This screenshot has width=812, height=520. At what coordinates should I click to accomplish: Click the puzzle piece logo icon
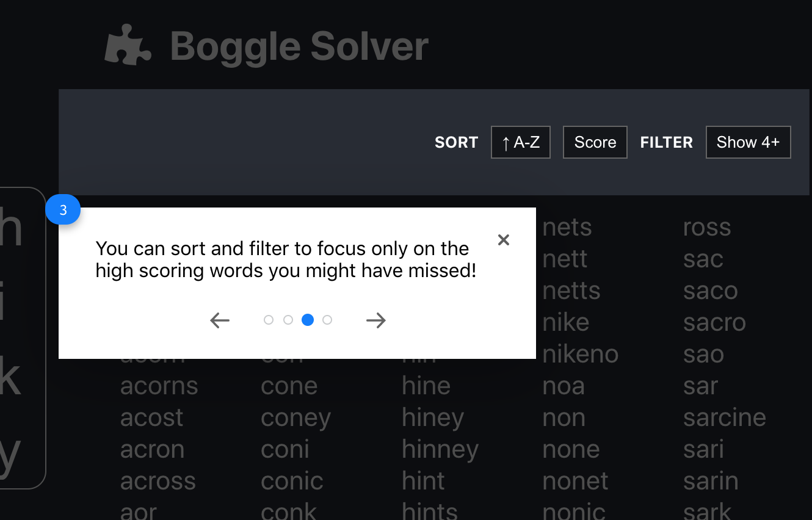click(128, 46)
